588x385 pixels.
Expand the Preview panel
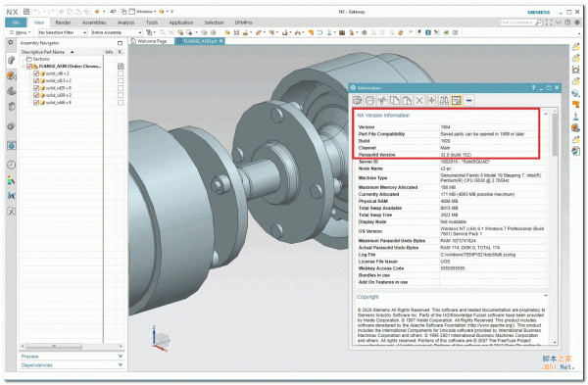pos(72,357)
